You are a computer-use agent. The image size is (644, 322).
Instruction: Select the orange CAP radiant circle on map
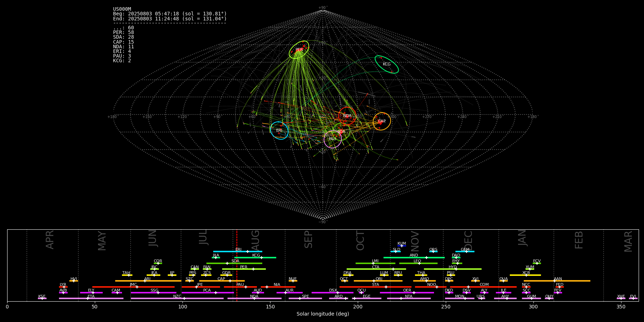[382, 121]
